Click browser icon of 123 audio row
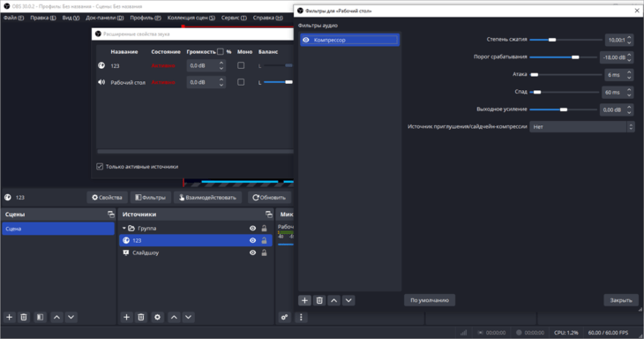 101,65
